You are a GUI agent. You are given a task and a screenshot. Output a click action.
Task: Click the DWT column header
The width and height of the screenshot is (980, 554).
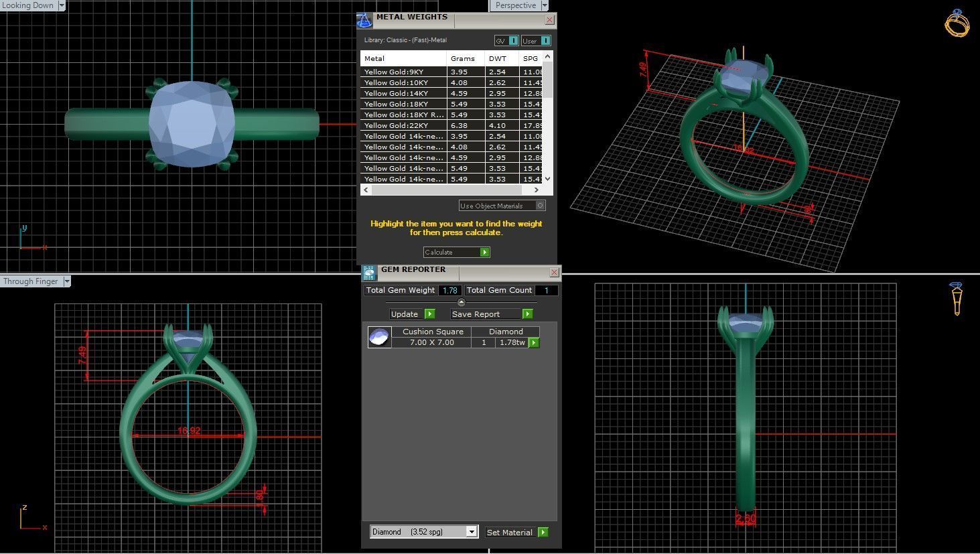[x=502, y=58]
